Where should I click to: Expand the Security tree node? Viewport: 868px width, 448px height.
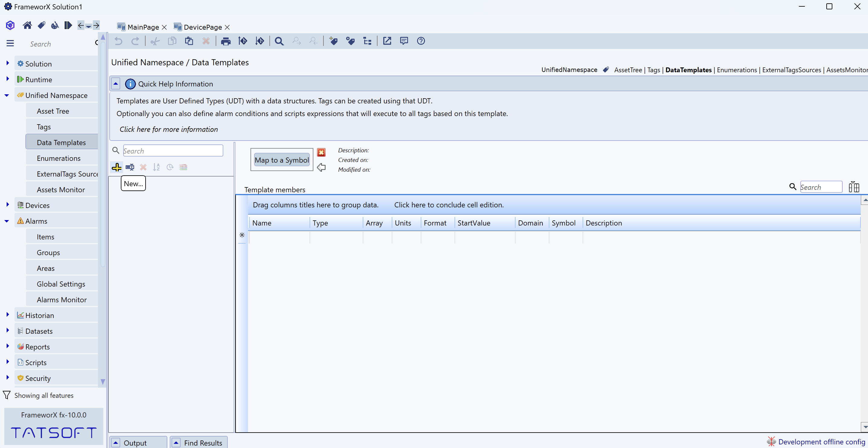[8, 378]
